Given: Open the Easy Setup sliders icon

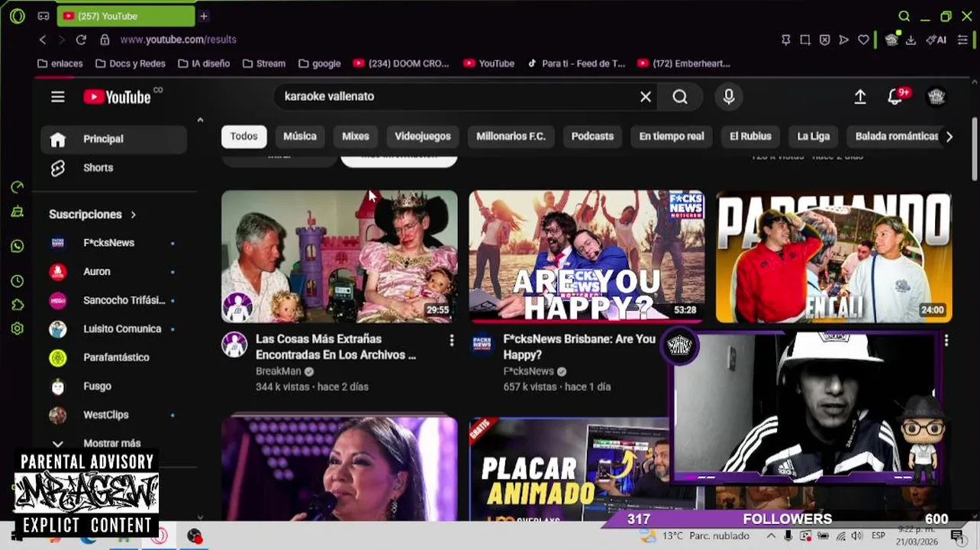Looking at the screenshot, I should click(962, 40).
